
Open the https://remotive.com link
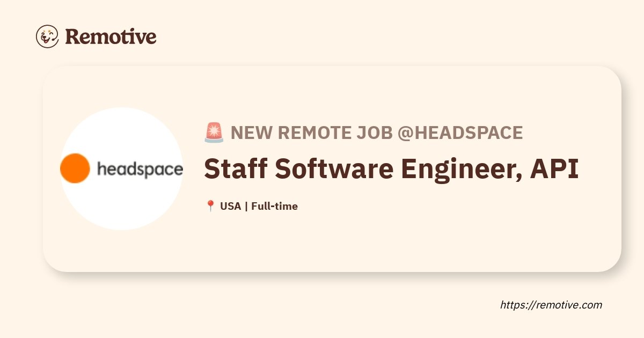click(551, 305)
